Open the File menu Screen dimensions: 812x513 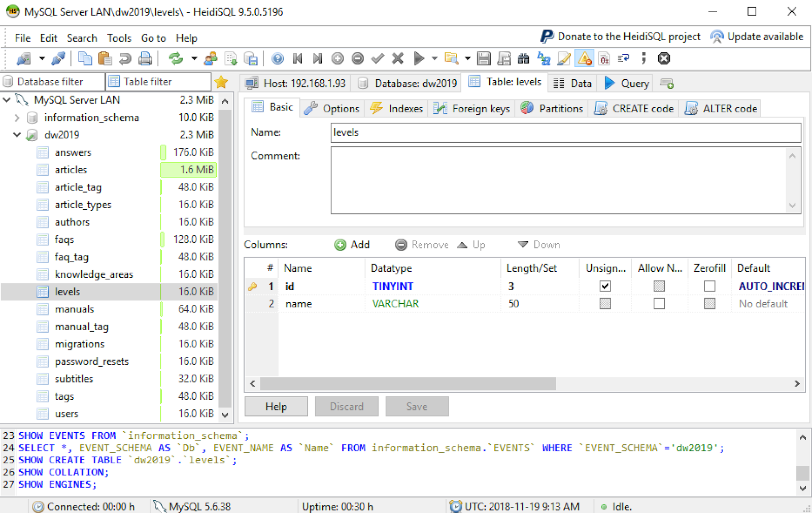[22, 38]
